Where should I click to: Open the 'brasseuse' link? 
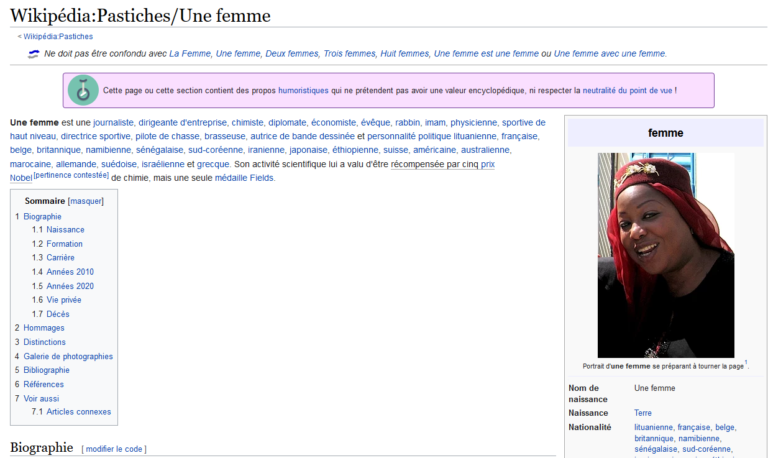click(225, 136)
